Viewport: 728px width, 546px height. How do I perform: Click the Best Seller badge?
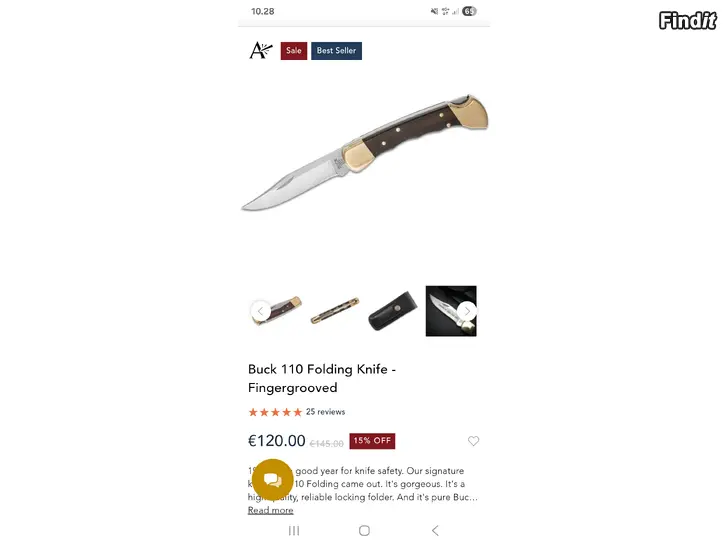(x=337, y=51)
